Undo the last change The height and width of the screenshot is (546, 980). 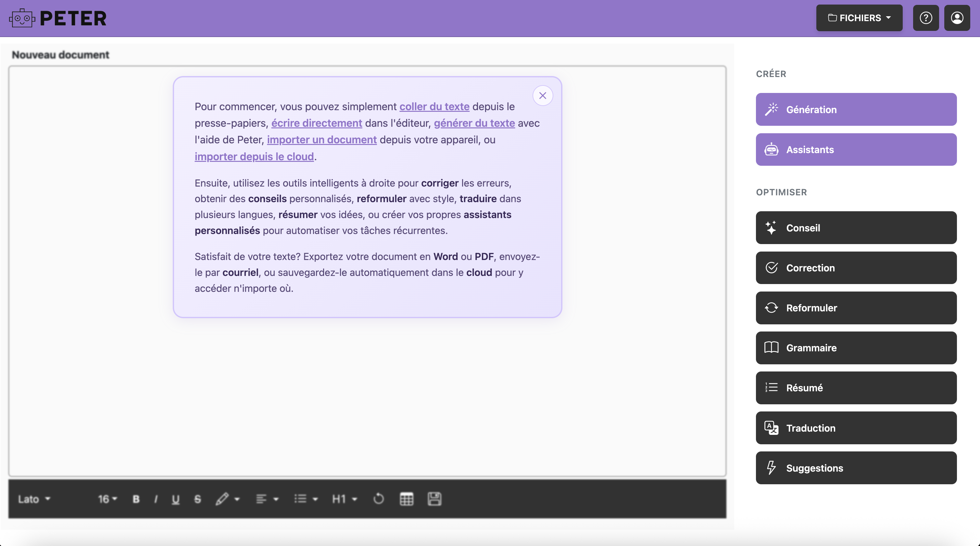click(379, 499)
